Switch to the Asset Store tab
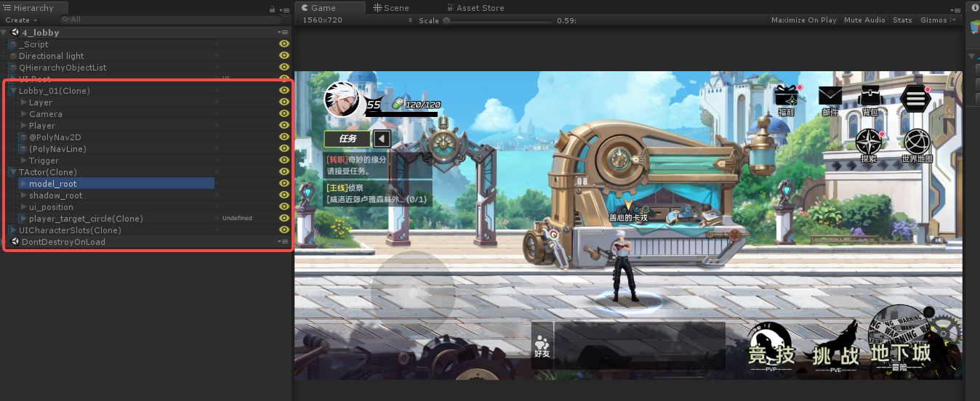This screenshot has height=401, width=980. click(474, 8)
